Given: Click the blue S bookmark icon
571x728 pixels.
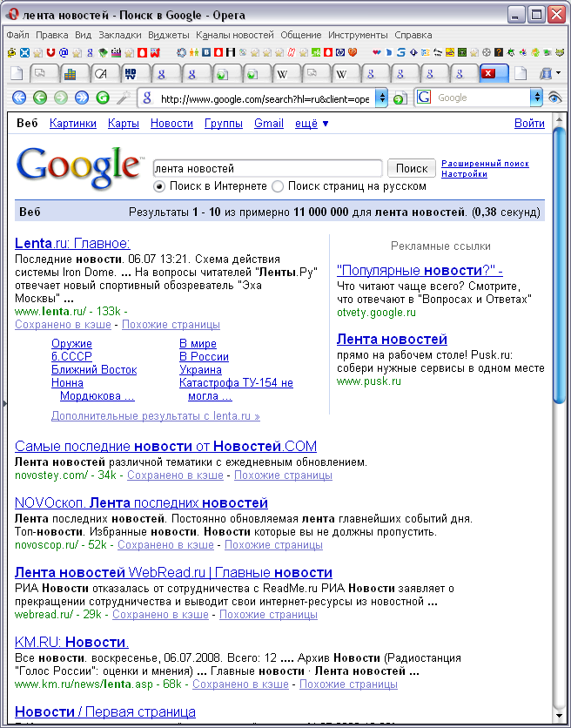Looking at the screenshot, I should pos(401,52).
